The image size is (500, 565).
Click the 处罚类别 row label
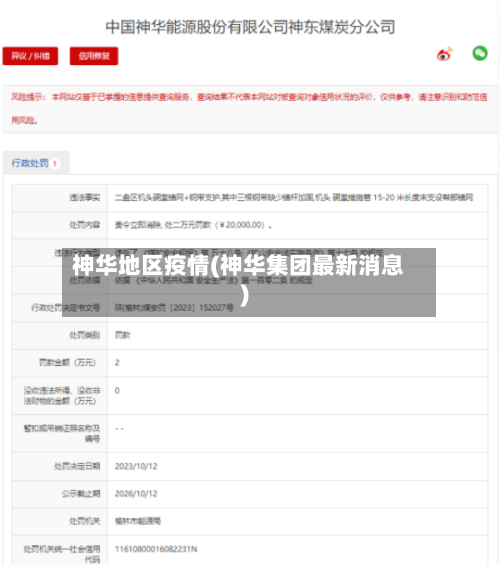pyautogui.click(x=85, y=335)
